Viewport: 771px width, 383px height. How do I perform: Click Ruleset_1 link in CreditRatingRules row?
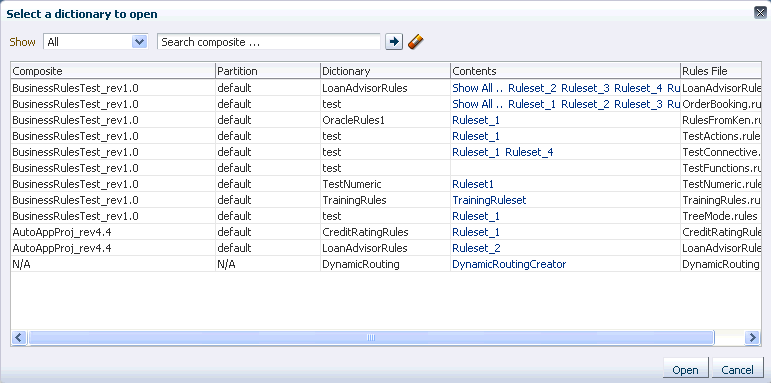(476, 232)
